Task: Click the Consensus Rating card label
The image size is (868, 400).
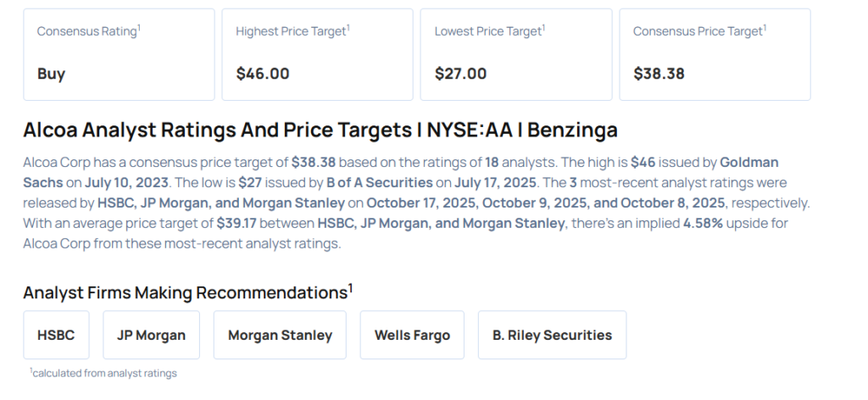Action: pyautogui.click(x=88, y=31)
